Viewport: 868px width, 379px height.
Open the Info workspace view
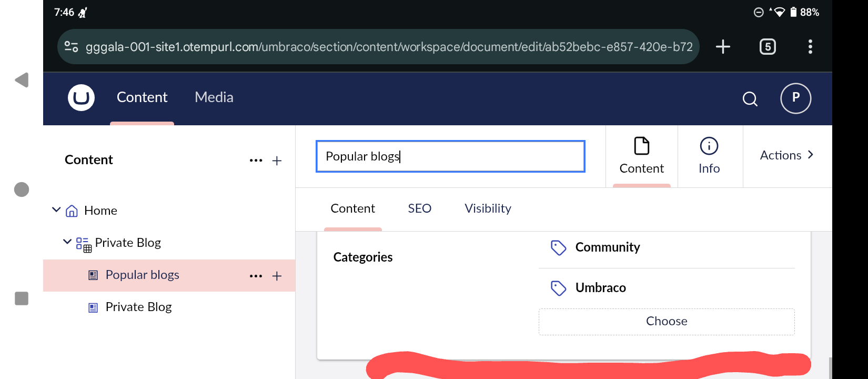(x=709, y=156)
